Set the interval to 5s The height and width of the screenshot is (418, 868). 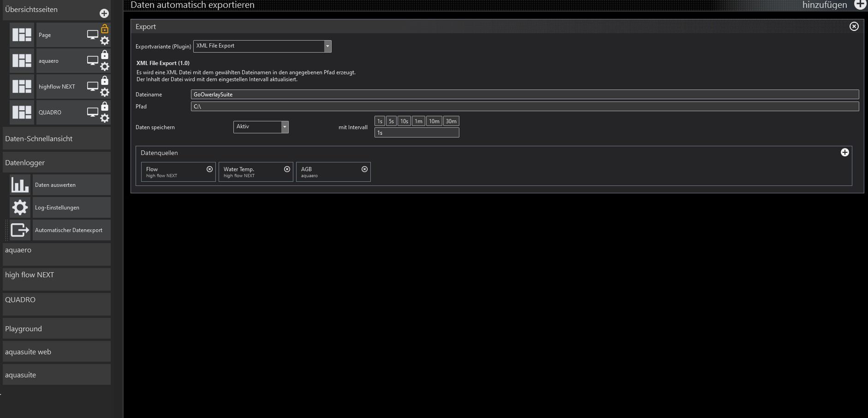(391, 121)
